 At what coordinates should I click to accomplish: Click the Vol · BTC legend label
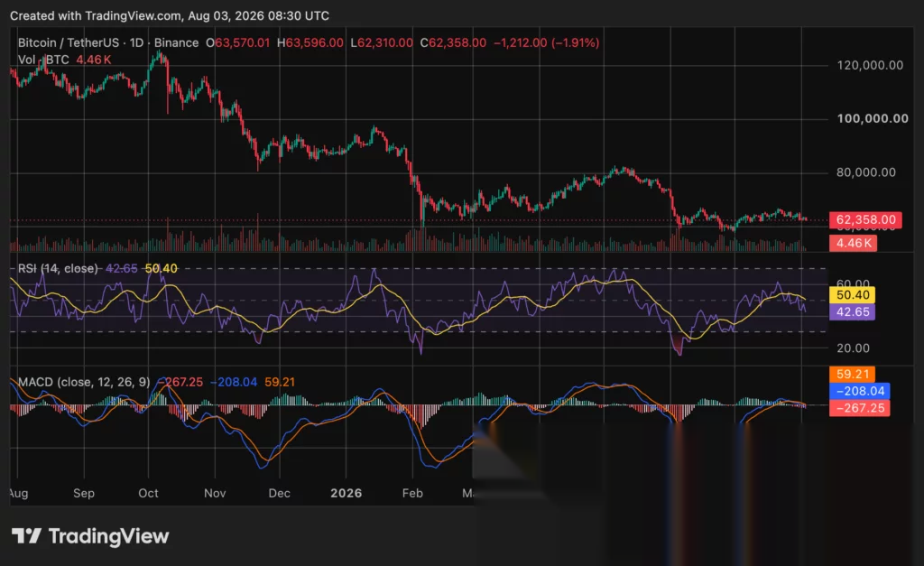point(43,60)
